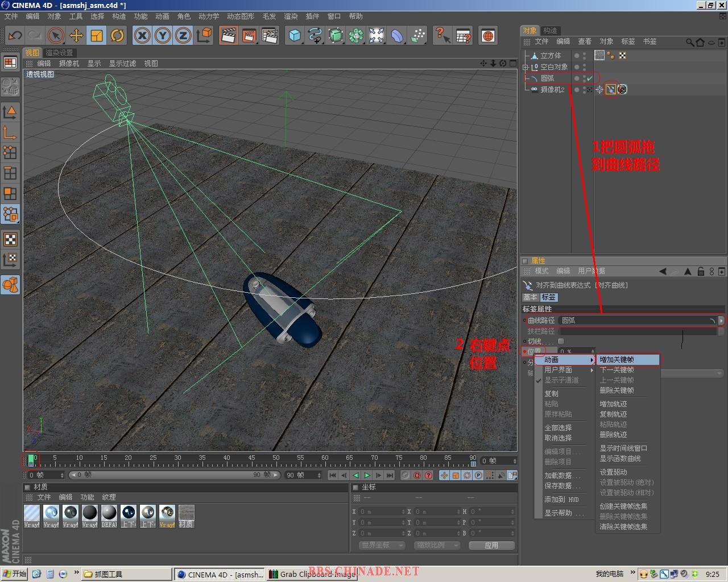Select the Move tool in top toolbar

pyautogui.click(x=76, y=36)
